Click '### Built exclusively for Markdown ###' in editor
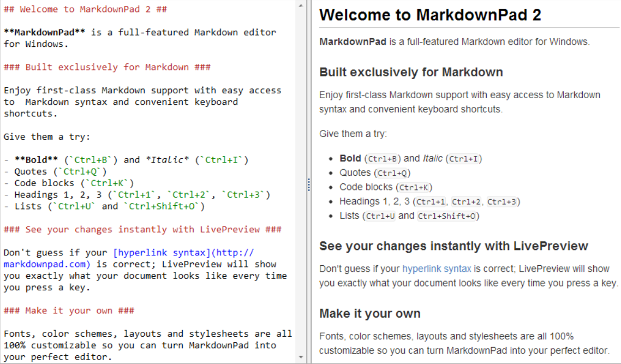621x364 pixels. click(x=107, y=67)
